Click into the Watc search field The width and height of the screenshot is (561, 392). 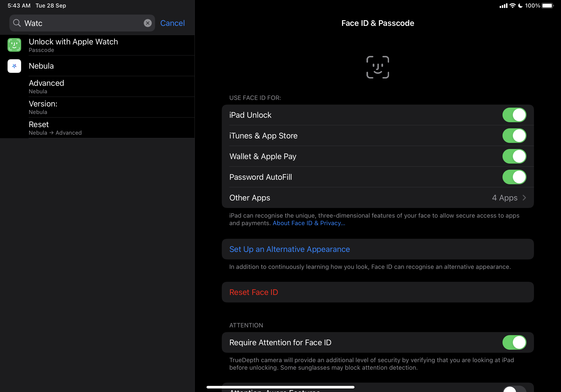click(x=81, y=23)
